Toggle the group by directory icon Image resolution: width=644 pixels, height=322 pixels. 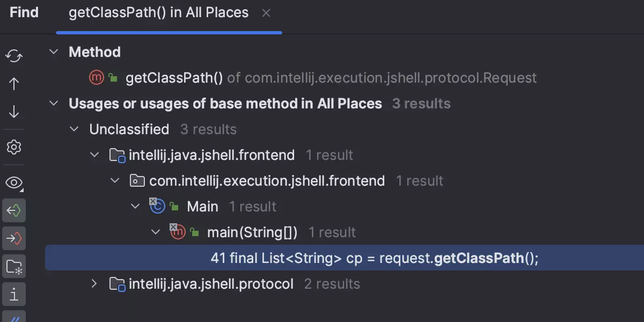point(14,266)
